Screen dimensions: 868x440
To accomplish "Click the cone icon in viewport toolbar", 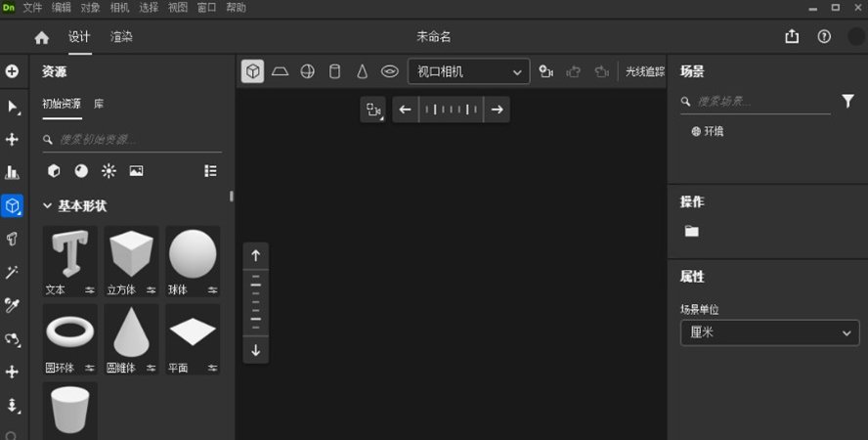I will 362,71.
